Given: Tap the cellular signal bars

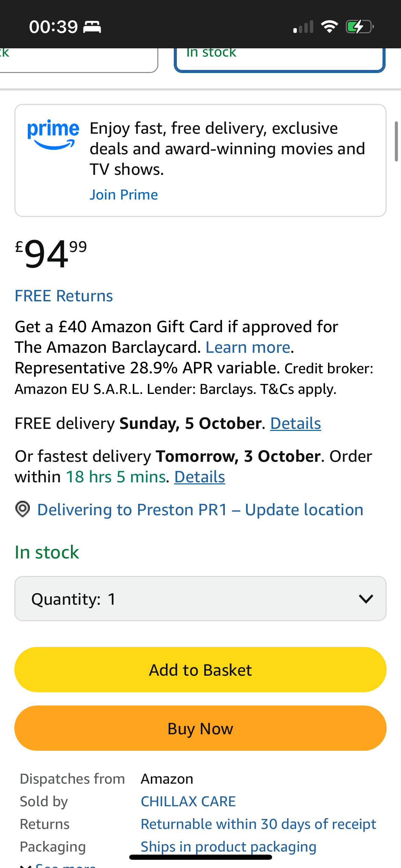Looking at the screenshot, I should tap(303, 27).
